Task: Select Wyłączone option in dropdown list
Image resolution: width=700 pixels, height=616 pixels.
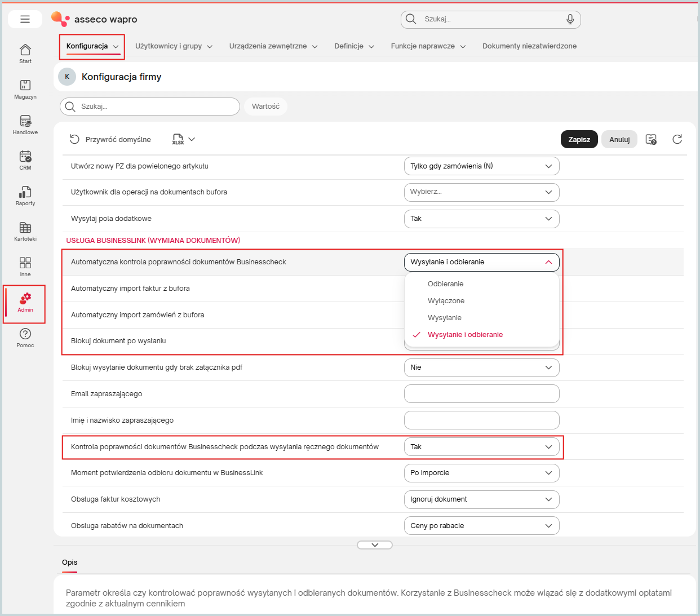Action: tap(446, 301)
